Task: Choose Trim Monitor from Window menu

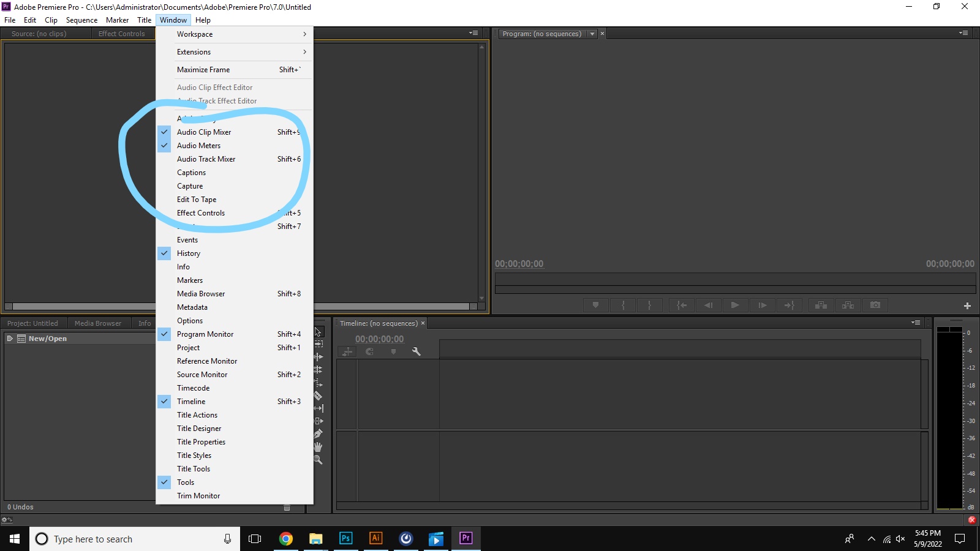Action: point(235,496)
